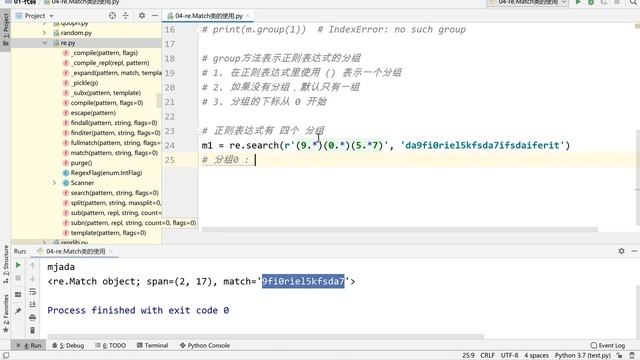
Task: Open the Structure side tool tab
Action: (6, 264)
